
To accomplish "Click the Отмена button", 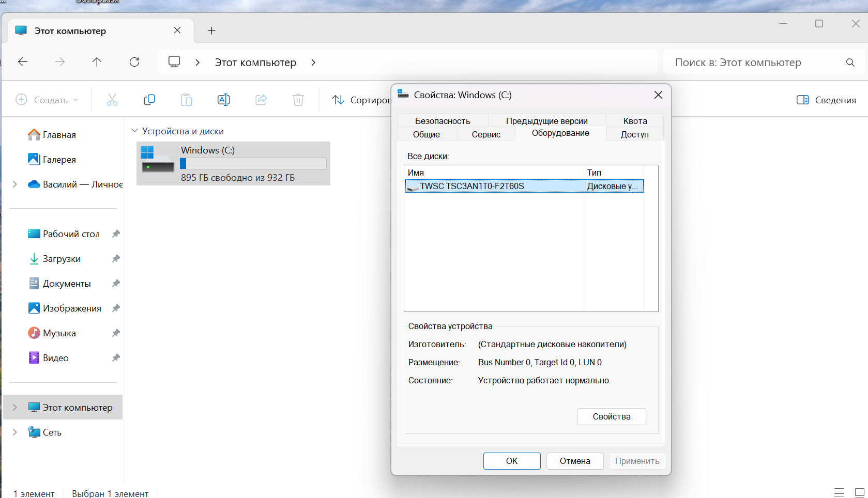I will click(575, 461).
